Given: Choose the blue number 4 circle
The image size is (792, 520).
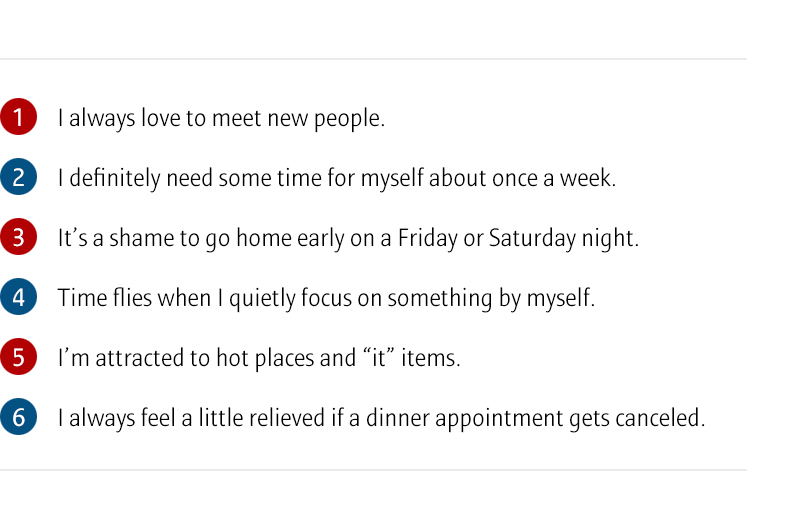Looking at the screenshot, I should [18, 297].
